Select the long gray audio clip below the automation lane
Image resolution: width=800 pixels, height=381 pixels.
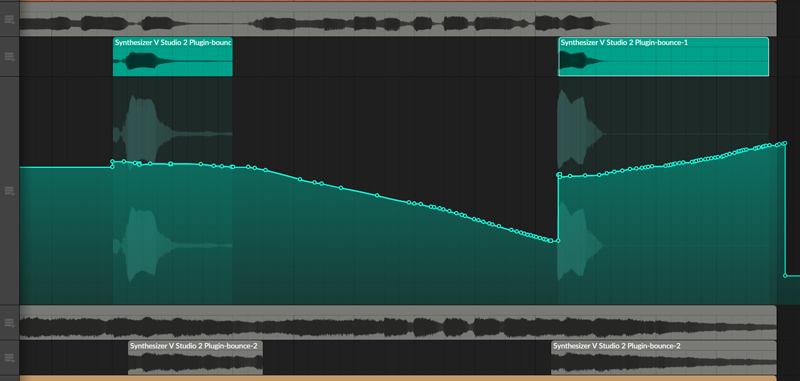pos(398,322)
